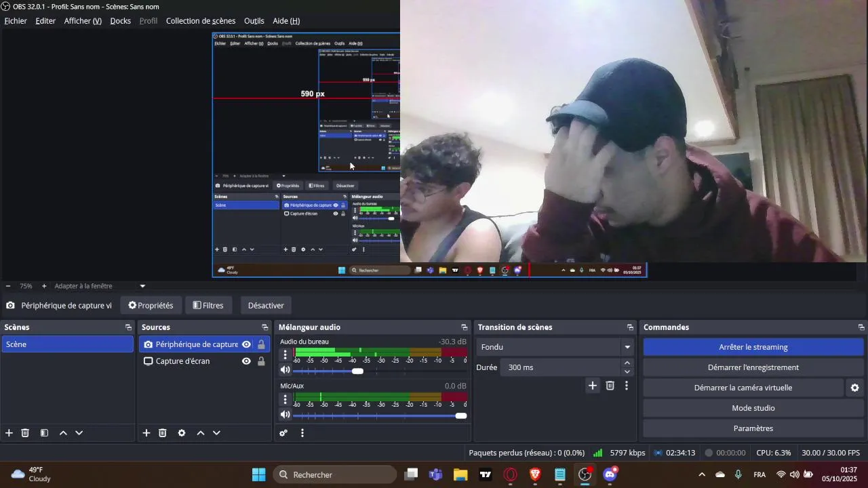The height and width of the screenshot is (488, 868).
Task: Open Discord from the taskbar
Action: [x=610, y=474]
